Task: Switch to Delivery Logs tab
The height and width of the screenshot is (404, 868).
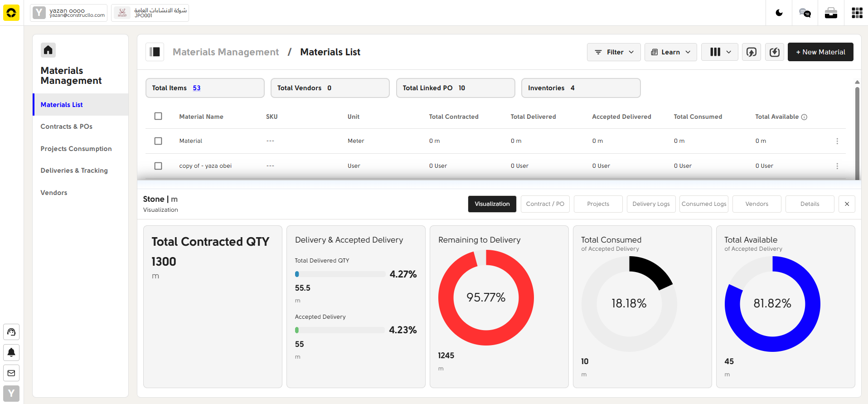Action: coord(651,204)
